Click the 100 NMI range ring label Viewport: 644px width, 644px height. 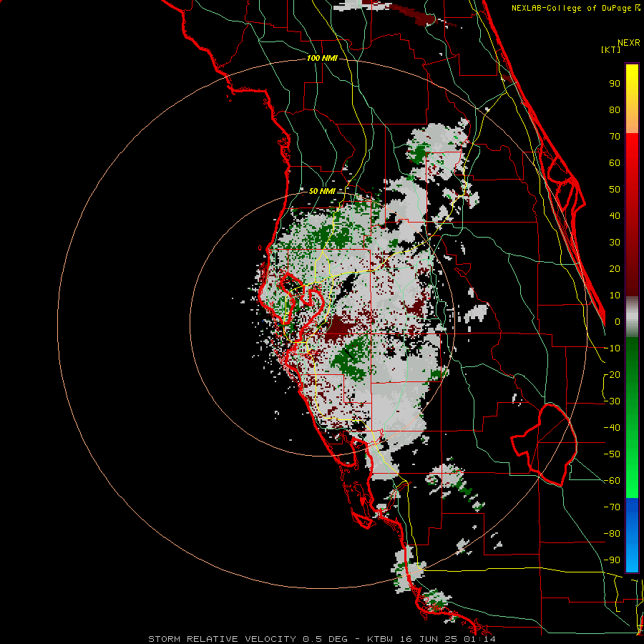pos(322,58)
